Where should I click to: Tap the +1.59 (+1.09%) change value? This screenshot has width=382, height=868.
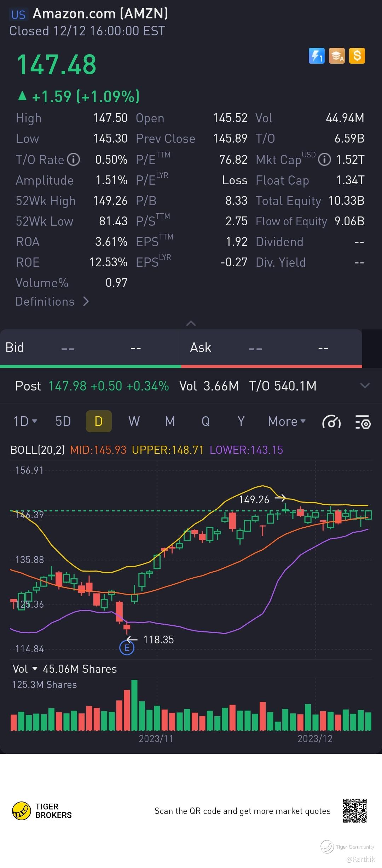[x=86, y=97]
